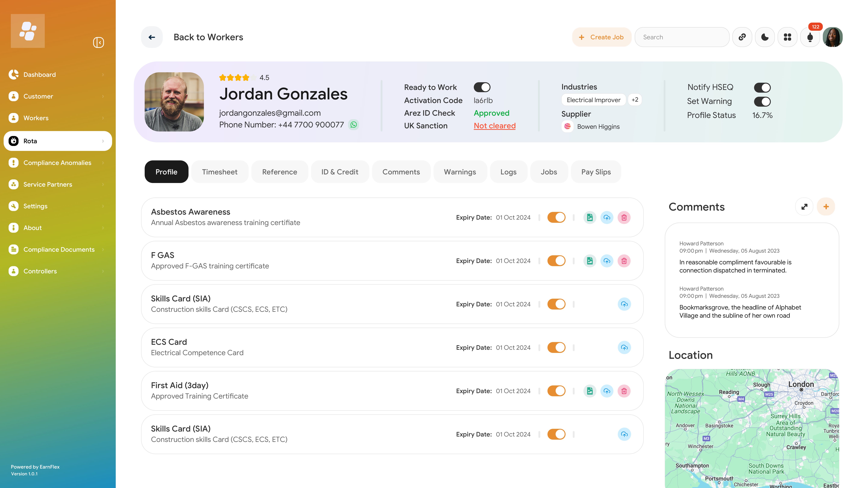Open the Jobs tab

click(x=549, y=172)
